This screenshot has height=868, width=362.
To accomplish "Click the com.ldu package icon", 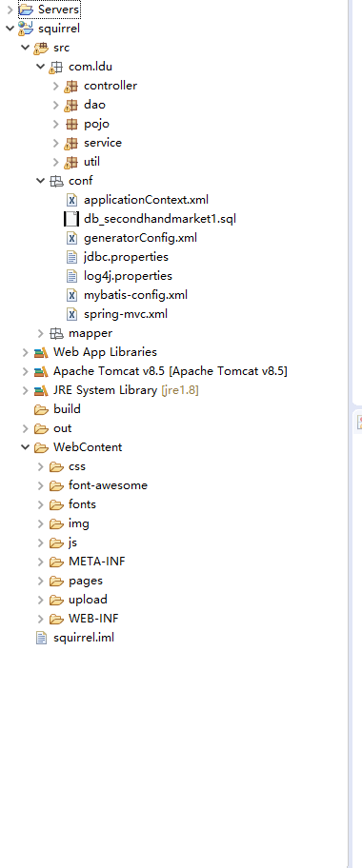I will click(x=56, y=67).
